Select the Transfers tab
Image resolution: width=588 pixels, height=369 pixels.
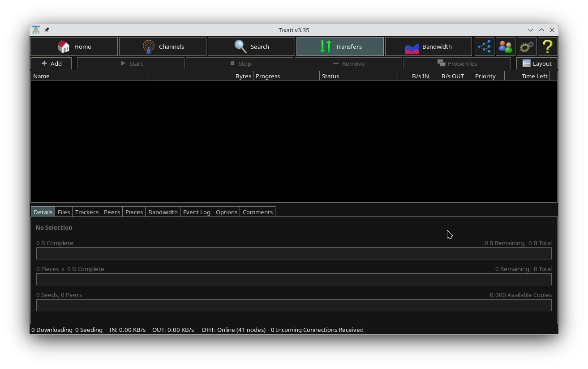tap(340, 47)
